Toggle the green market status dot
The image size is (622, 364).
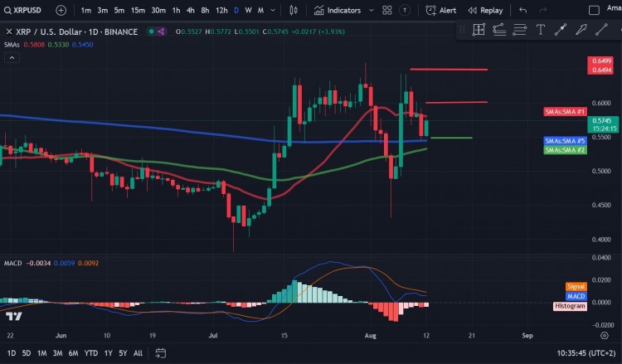pyautogui.click(x=151, y=32)
